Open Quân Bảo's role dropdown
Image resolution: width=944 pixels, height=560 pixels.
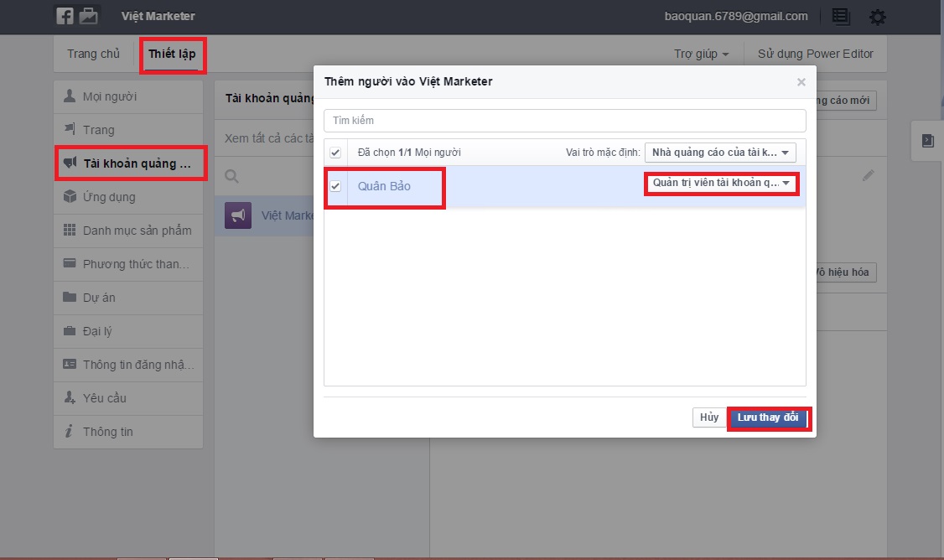click(721, 183)
